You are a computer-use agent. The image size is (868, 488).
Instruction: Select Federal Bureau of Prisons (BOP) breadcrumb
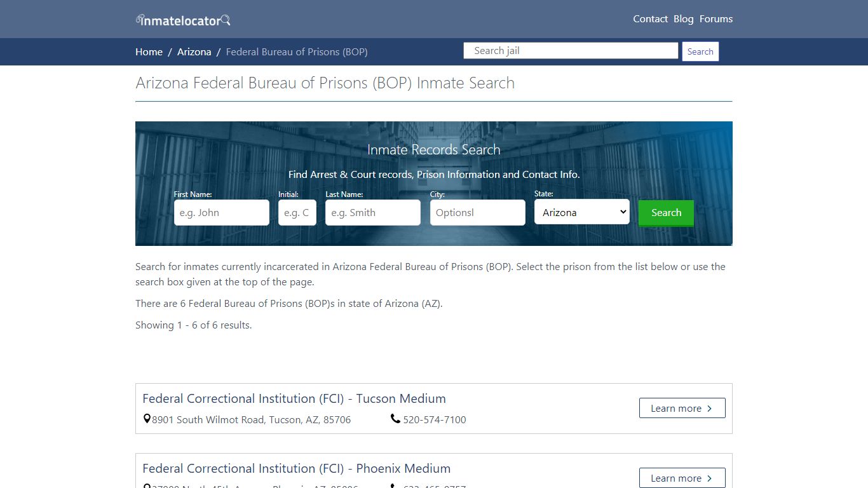(x=297, y=51)
